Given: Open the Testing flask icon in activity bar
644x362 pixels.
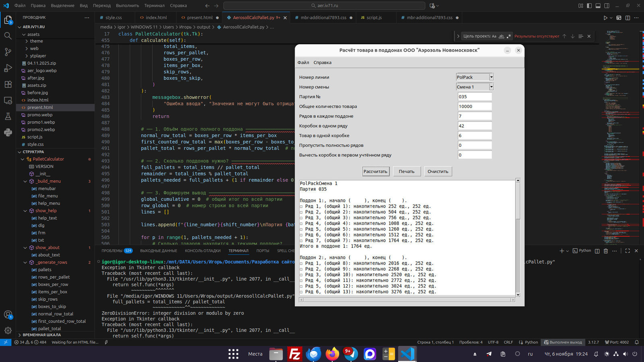Looking at the screenshot, I should pyautogui.click(x=8, y=117).
